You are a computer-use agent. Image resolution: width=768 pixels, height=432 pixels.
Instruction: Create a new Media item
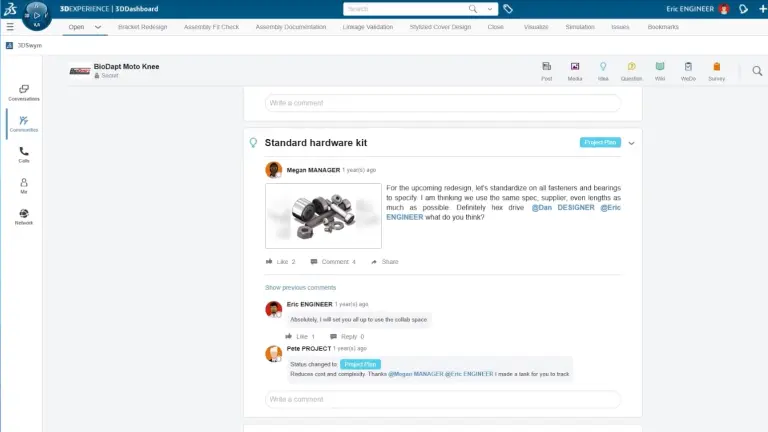pos(575,71)
